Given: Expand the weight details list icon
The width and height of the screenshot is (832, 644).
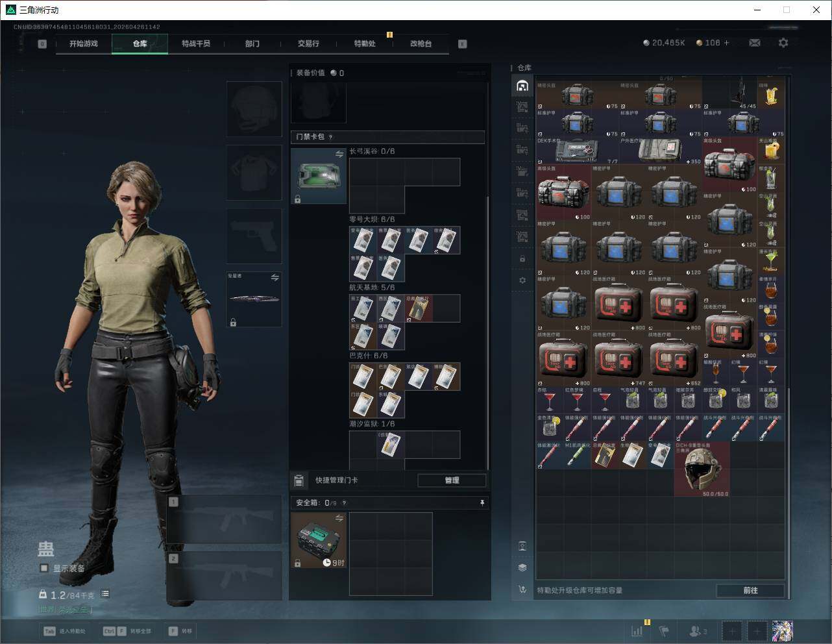Looking at the screenshot, I should pos(105,594).
